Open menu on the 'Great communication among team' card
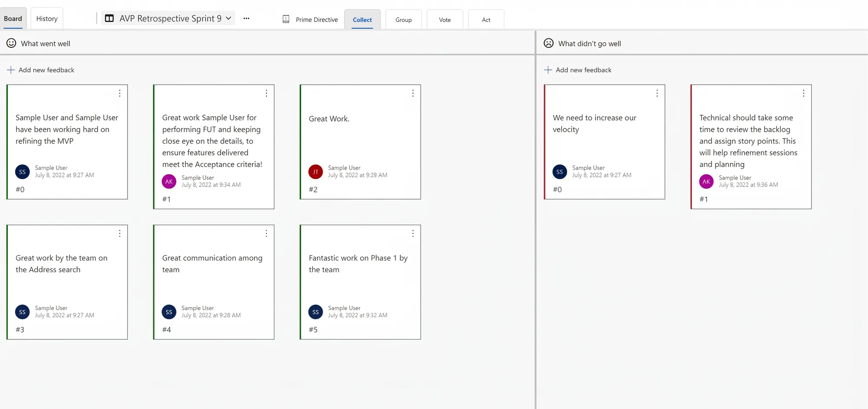The image size is (868, 409). click(266, 233)
